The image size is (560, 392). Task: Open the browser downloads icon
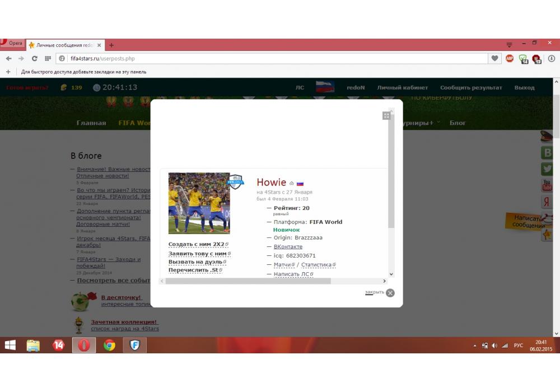pos(551,58)
